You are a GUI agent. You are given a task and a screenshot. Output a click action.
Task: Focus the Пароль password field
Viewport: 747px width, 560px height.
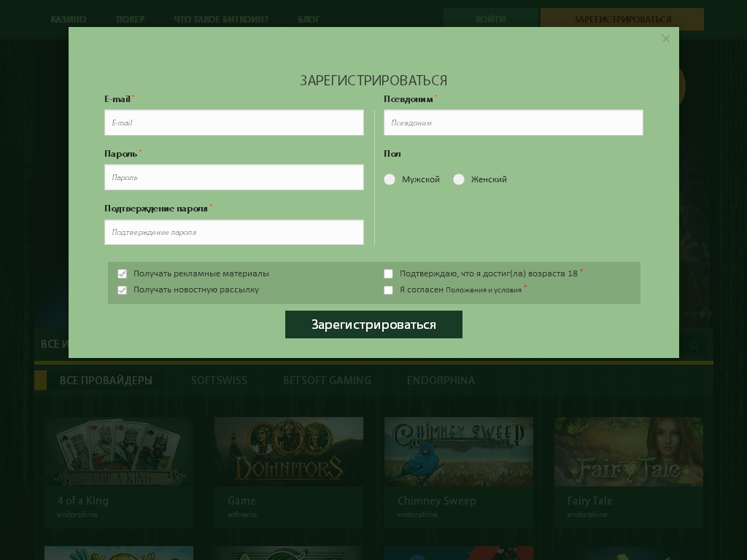click(x=233, y=177)
